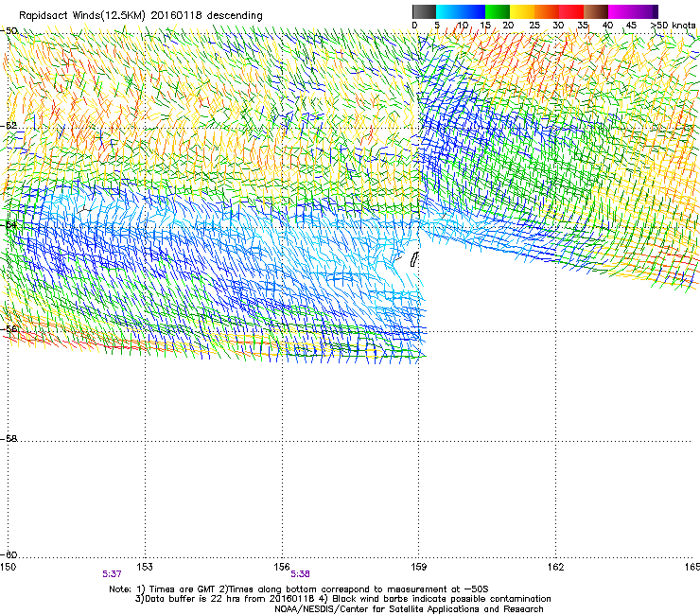Click the '165' longitude axis label
700x615 pixels.
pos(692,567)
